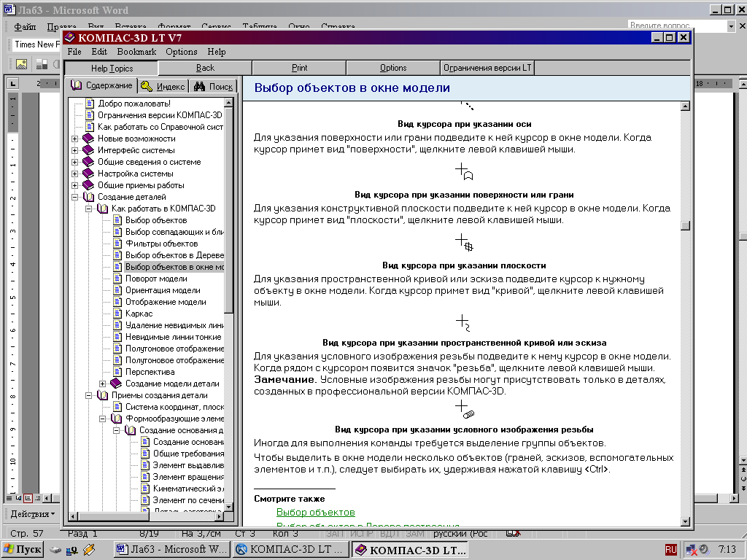
Task: Click open-book icon of 'Создание деталей'
Action: [88, 197]
